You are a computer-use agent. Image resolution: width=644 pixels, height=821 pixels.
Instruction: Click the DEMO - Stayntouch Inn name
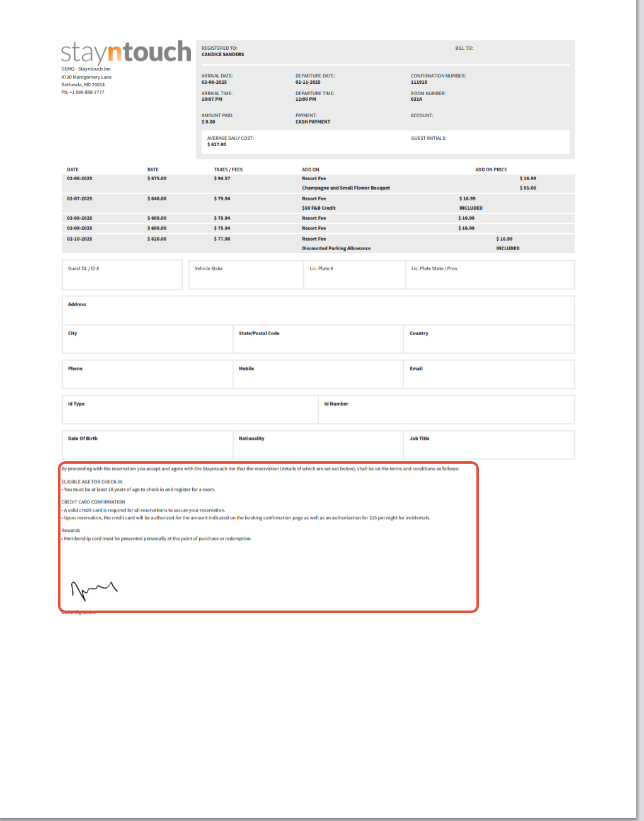coord(86,69)
